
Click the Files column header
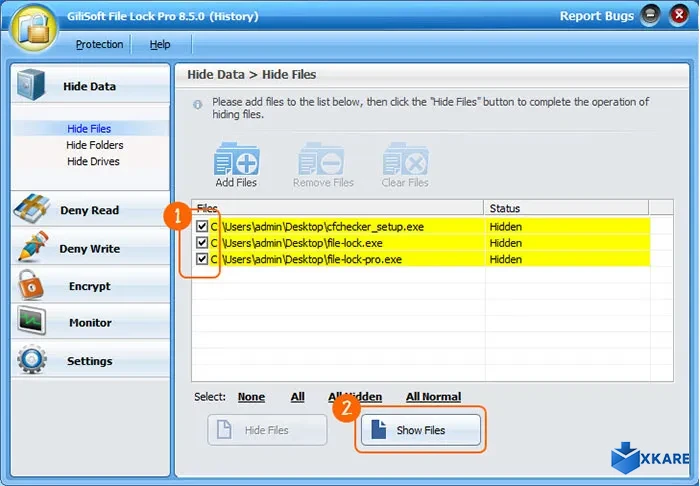(338, 208)
